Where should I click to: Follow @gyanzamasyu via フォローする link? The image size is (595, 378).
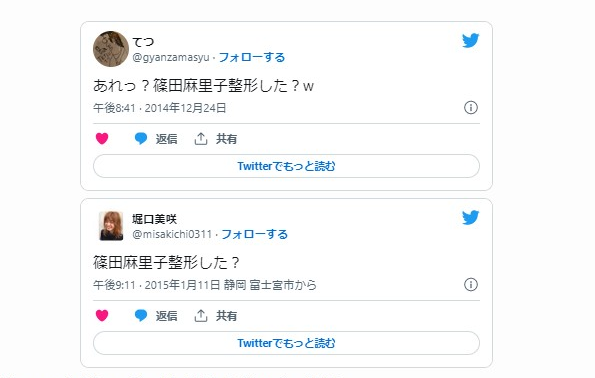(252, 57)
